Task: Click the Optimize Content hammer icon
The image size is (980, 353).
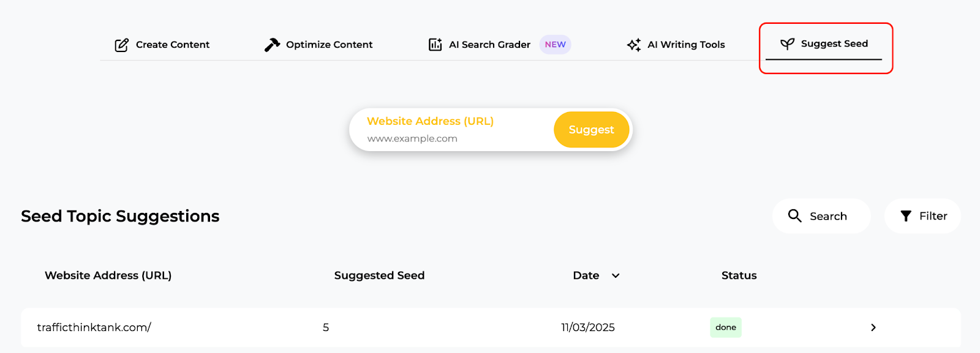Action: [271, 44]
